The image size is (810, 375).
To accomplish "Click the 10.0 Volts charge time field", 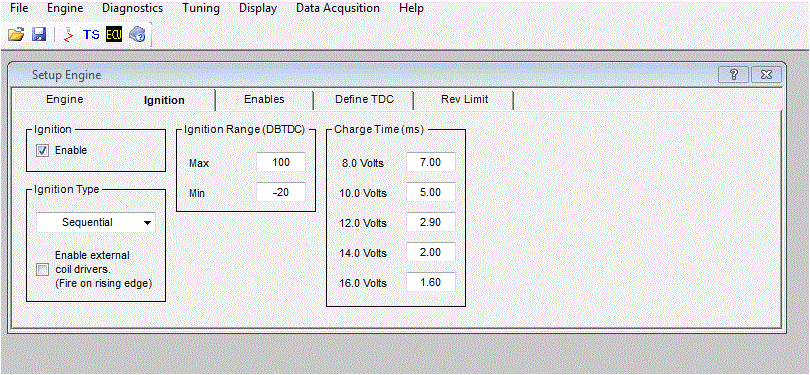I will point(431,192).
